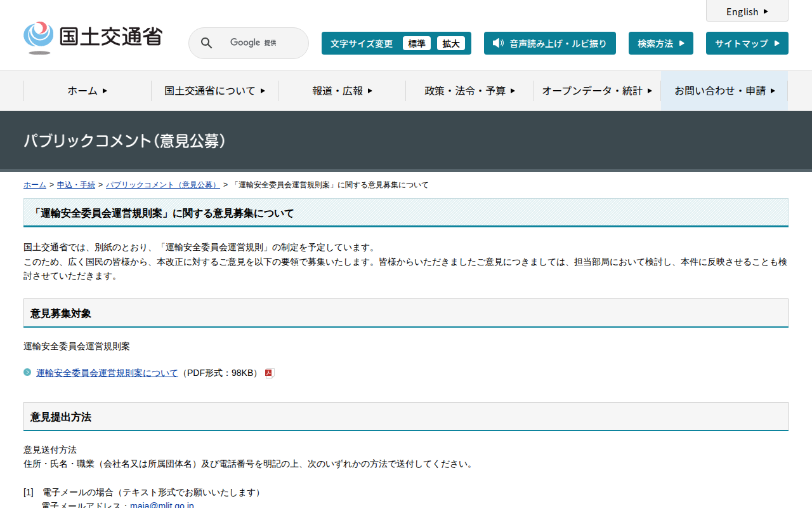Click the arrow icon on 検索方法 button
Viewport: 812px width, 508px height.
[x=682, y=43]
